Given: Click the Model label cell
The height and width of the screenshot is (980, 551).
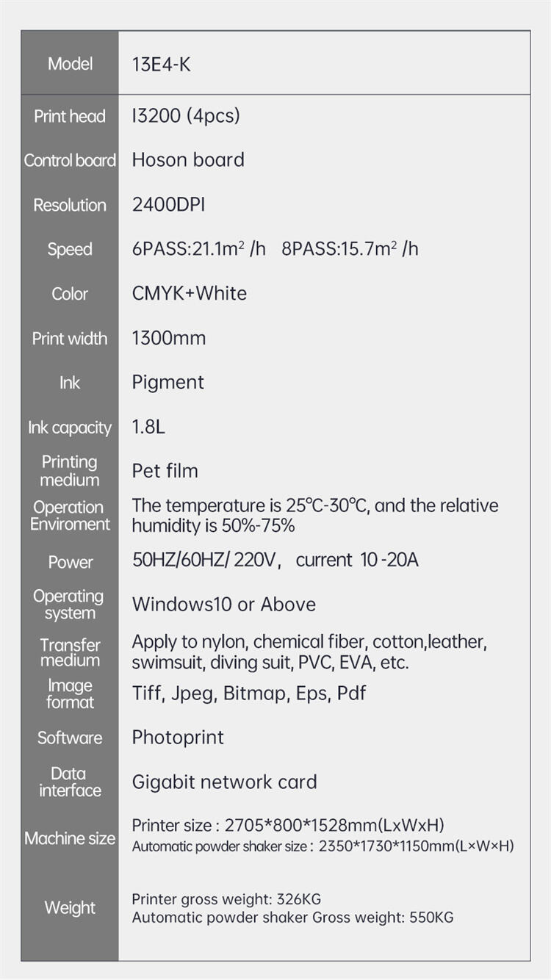Looking at the screenshot, I should (x=70, y=64).
